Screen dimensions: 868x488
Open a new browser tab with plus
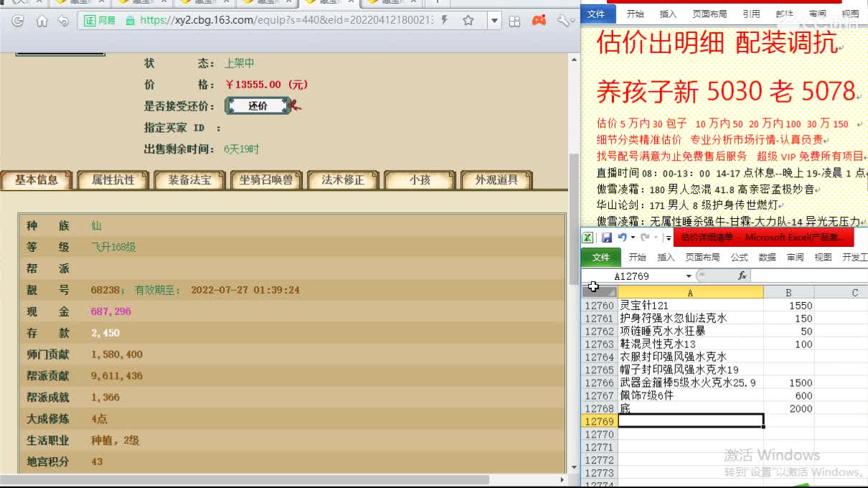coord(436,2)
